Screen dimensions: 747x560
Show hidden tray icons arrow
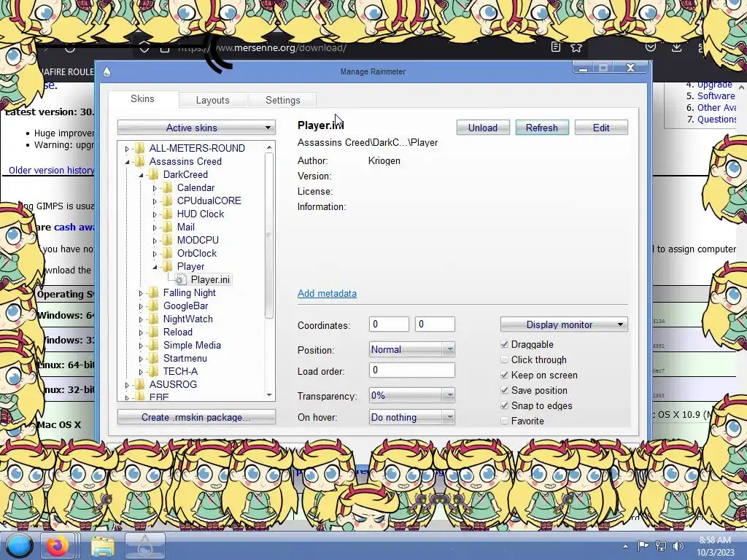click(625, 546)
